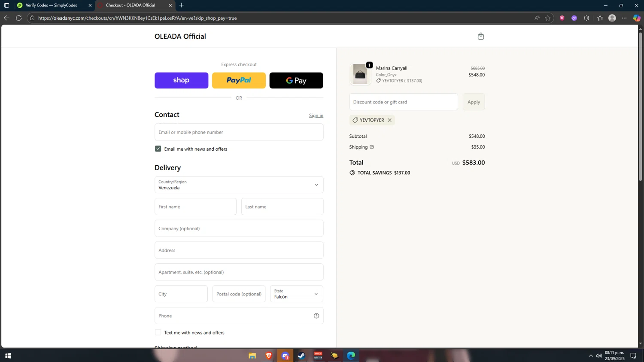Click the Sign in link

316,116
